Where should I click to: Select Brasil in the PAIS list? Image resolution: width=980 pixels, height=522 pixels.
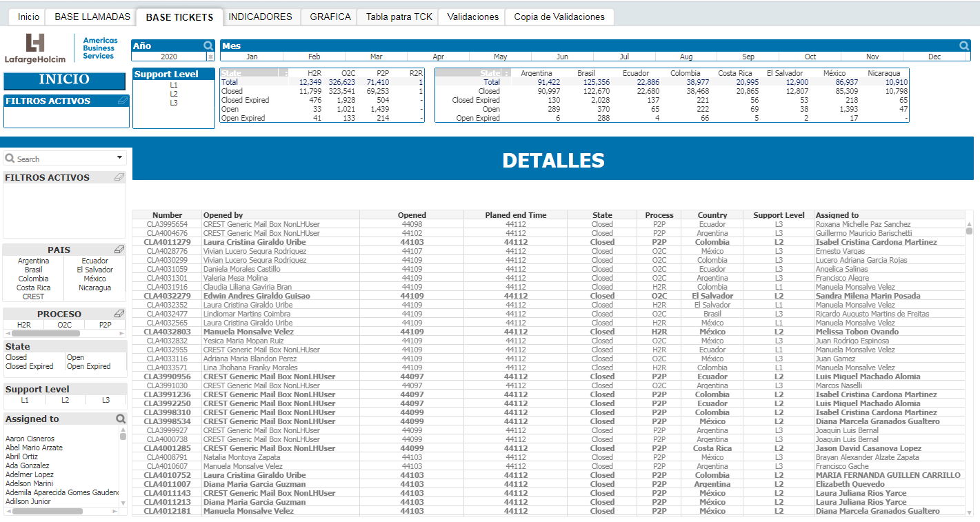pyautogui.click(x=34, y=270)
